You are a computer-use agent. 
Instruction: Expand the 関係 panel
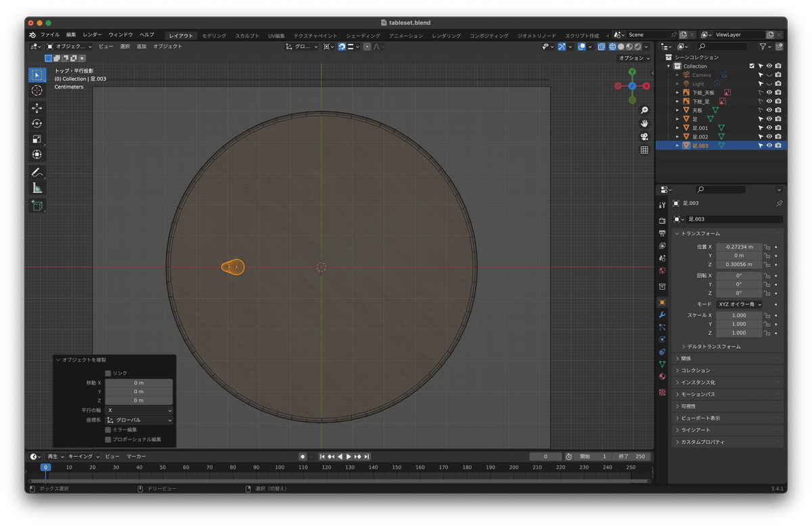728,359
